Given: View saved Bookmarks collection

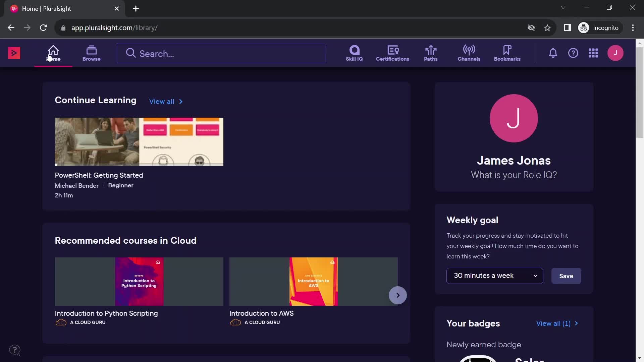Looking at the screenshot, I should coord(507,53).
